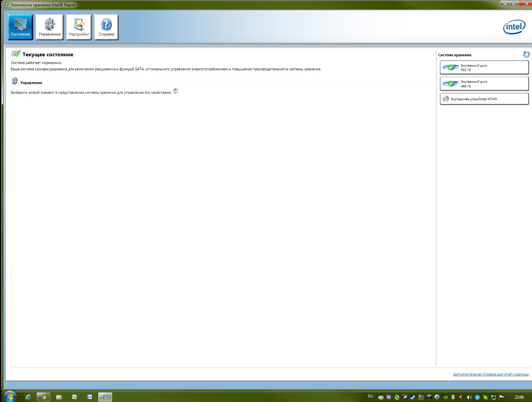
Task: Open Excel from the taskbar
Action: pos(74,397)
